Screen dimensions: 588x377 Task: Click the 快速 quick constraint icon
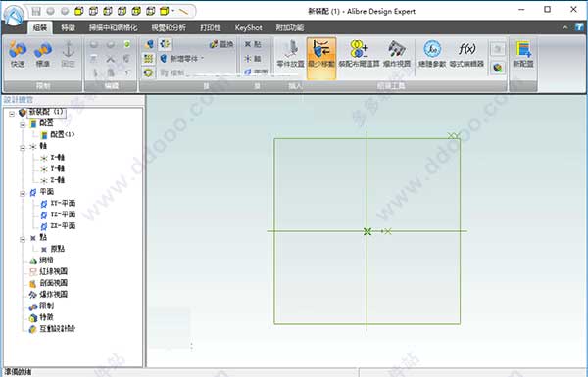click(x=18, y=54)
